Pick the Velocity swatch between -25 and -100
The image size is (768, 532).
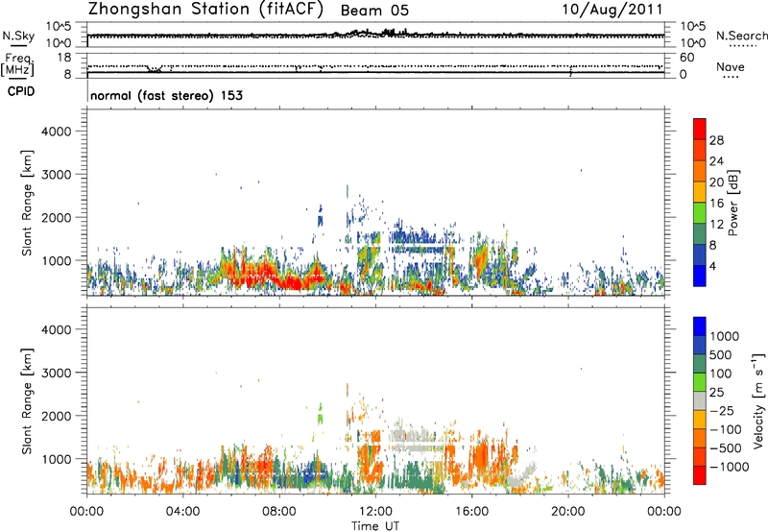point(700,420)
